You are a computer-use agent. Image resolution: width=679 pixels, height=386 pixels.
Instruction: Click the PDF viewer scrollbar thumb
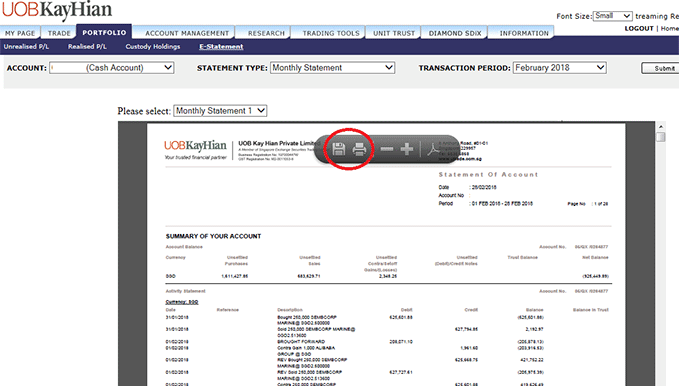[x=660, y=137]
